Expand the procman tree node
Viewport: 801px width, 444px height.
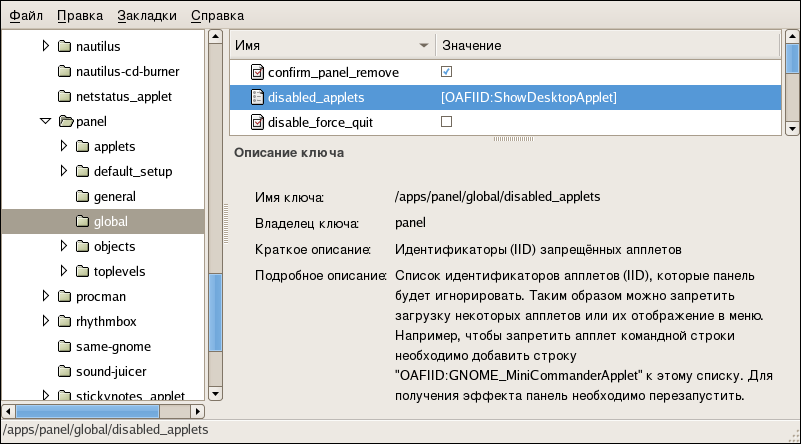tap(45, 297)
